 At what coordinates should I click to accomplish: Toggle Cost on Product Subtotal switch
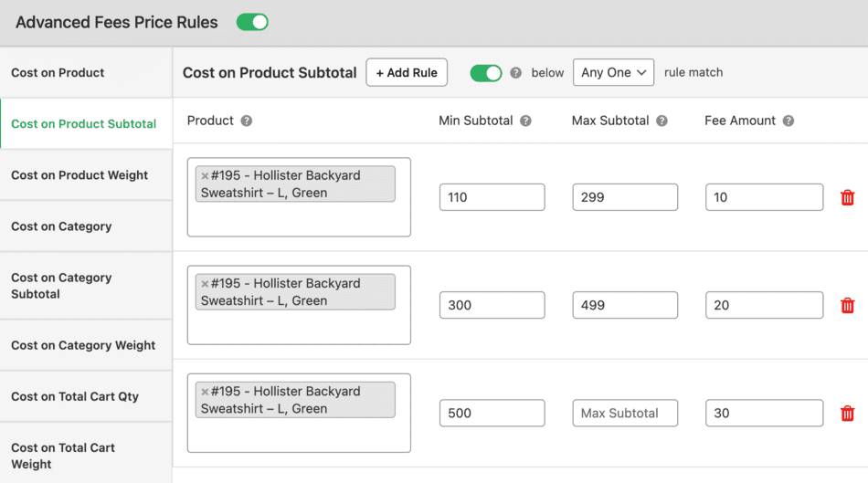(x=486, y=73)
